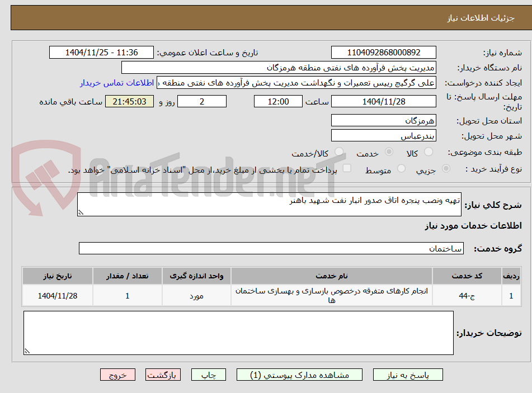The width and height of the screenshot is (532, 393).
Task: Select the کالا radio button
Action: point(429,152)
